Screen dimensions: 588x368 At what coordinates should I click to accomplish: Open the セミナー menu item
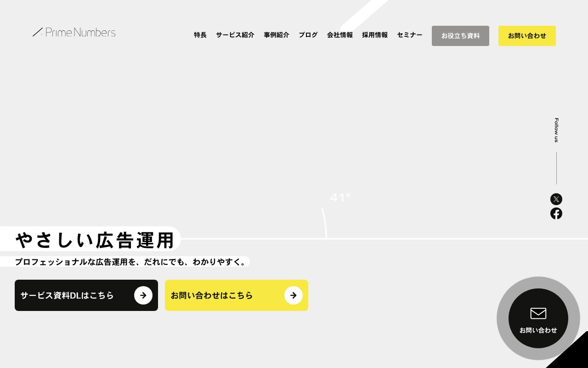410,35
